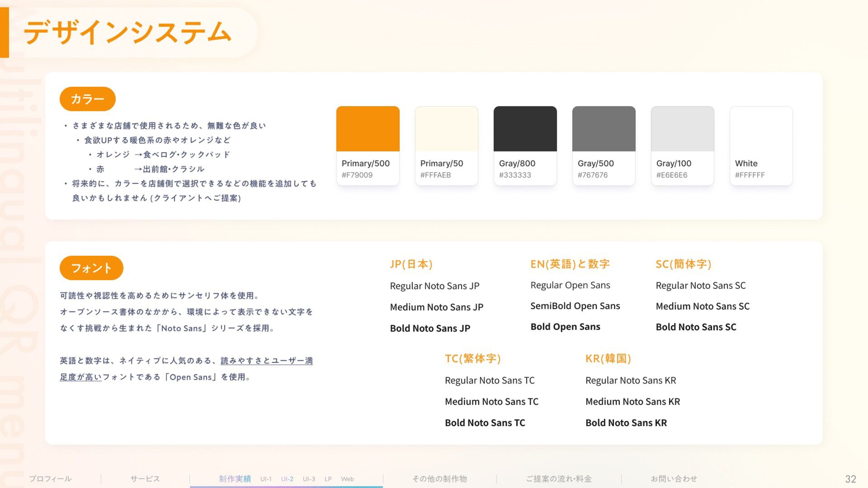The image size is (868, 488).
Task: Click the Medium Noto Sans KR sample
Action: coord(632,402)
